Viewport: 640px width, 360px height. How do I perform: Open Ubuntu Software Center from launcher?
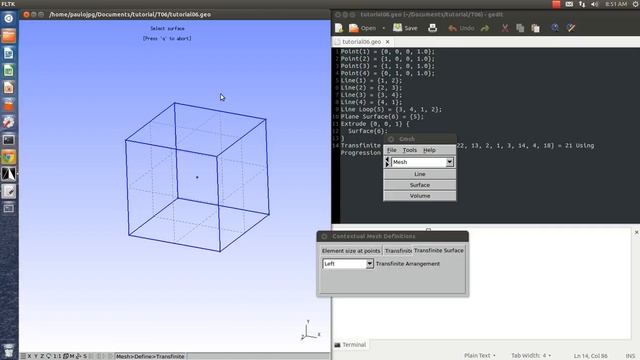coord(9,105)
